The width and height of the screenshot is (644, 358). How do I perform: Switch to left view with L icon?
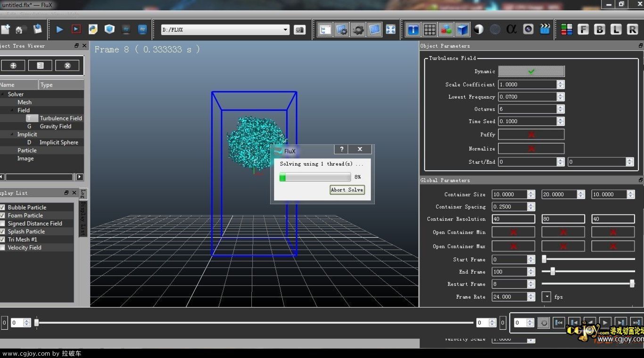click(x=616, y=29)
